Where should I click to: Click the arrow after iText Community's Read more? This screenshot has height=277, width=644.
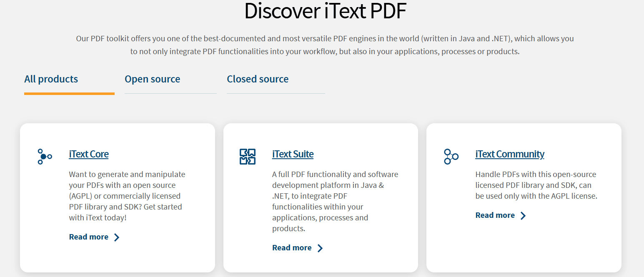524,215
